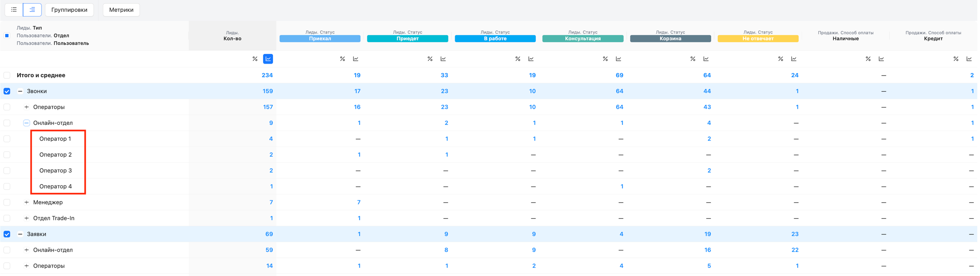
Task: Uncheck the Звонки row checkbox
Action: coord(7,91)
